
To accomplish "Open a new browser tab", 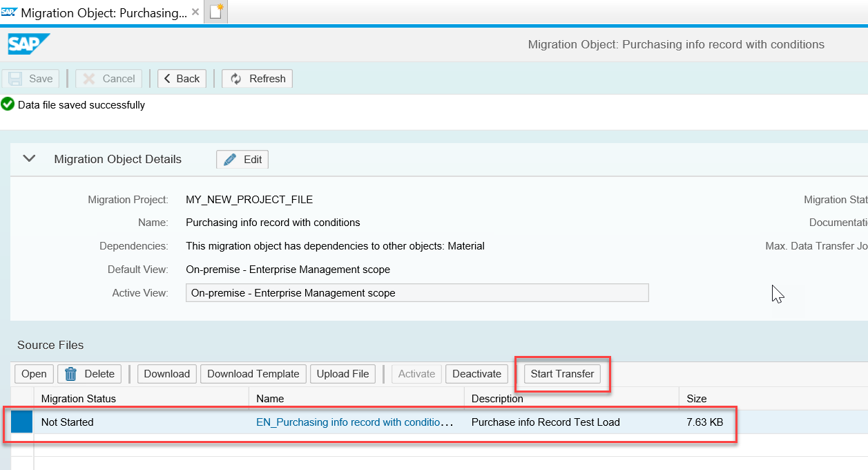I will (x=216, y=12).
